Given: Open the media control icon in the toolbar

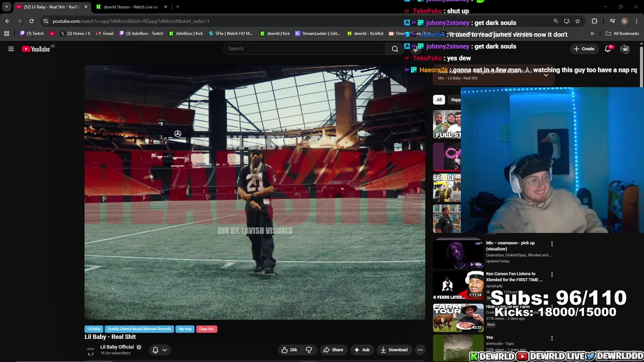Looking at the screenshot, I should click(x=612, y=21).
